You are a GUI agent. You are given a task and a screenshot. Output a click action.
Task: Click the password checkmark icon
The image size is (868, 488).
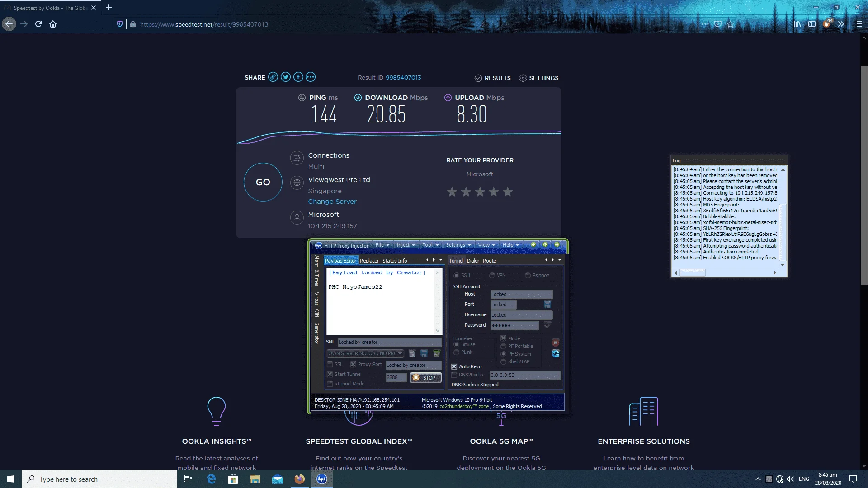[x=547, y=325]
